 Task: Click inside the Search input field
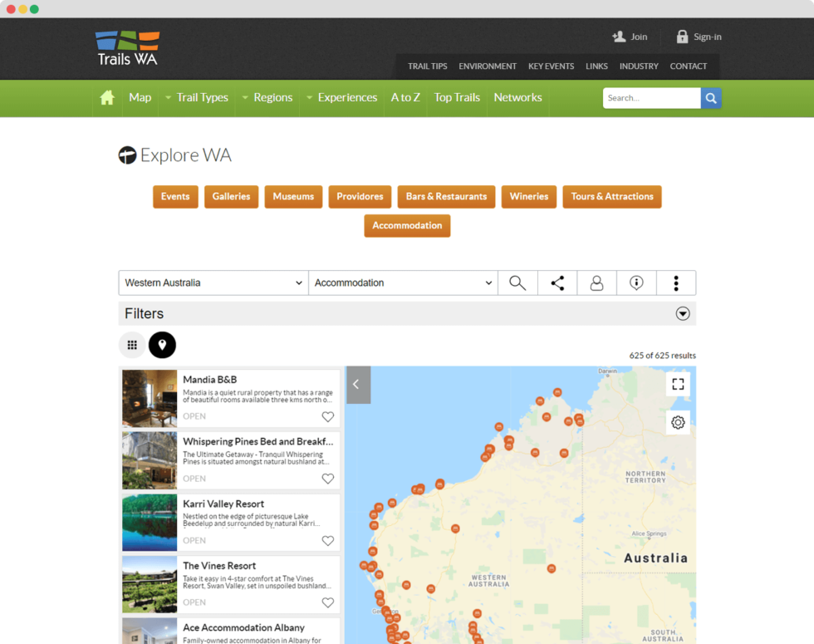(651, 98)
